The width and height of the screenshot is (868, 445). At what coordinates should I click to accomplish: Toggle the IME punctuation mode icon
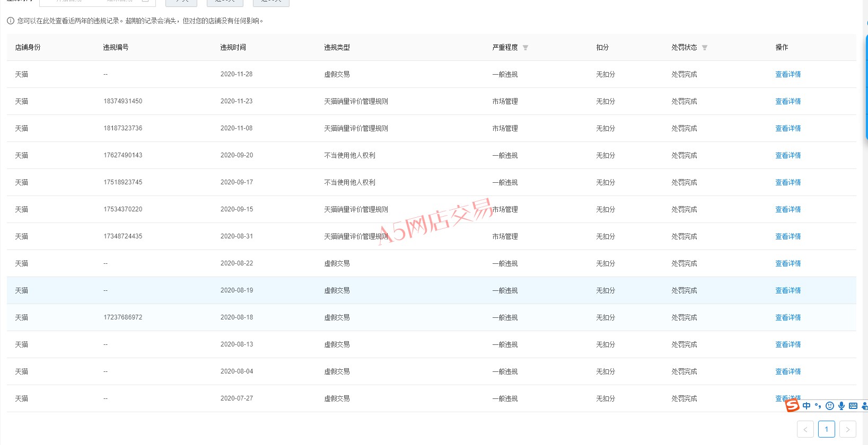tap(818, 406)
